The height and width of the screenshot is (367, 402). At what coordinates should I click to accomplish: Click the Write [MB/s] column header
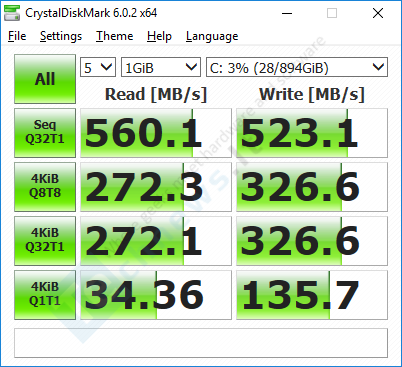click(x=312, y=94)
